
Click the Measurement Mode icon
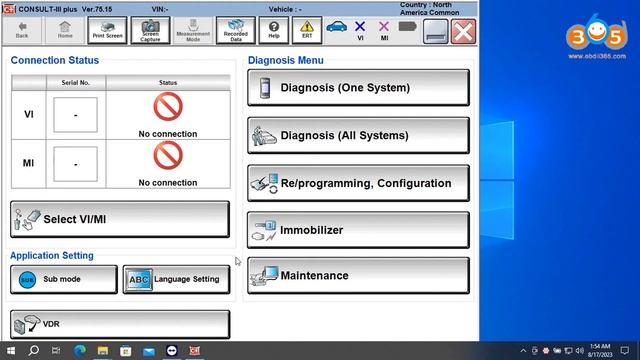[x=193, y=30]
